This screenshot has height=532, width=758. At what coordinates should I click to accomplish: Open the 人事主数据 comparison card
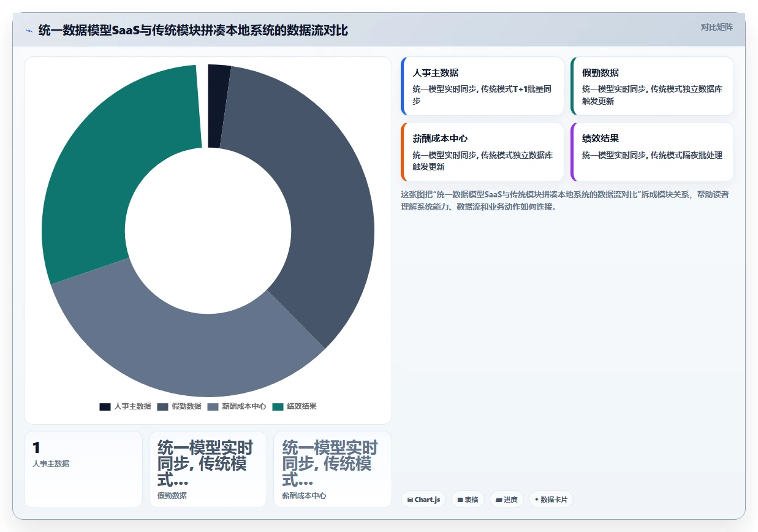pyautogui.click(x=482, y=86)
